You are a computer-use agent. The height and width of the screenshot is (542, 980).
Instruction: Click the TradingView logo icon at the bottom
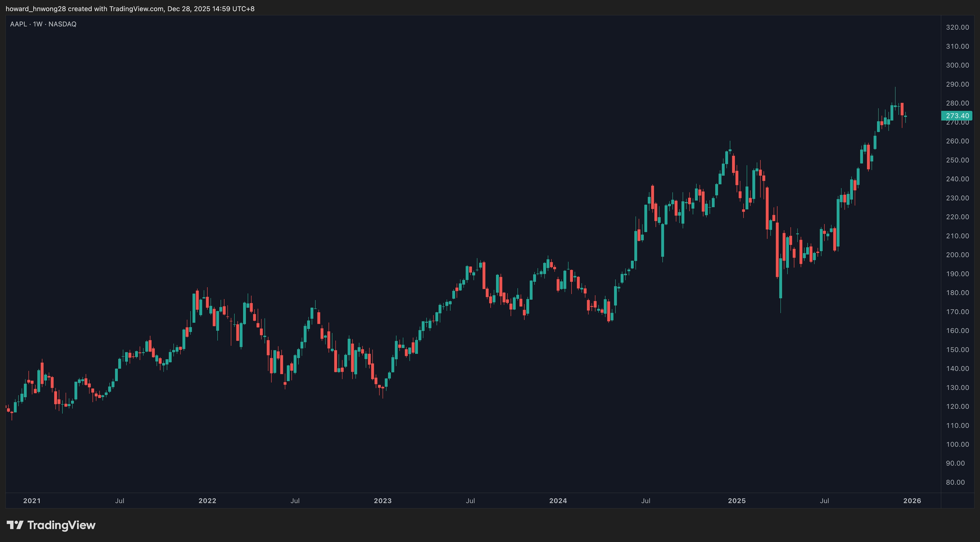pos(15,525)
